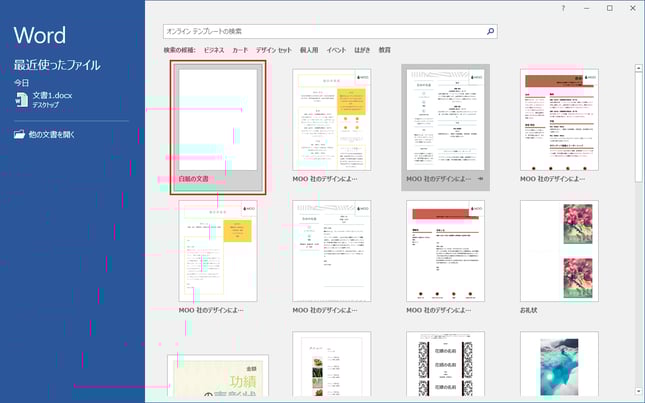The width and height of the screenshot is (645, 403).
Task: Open the blue ice photo template
Action: 559,364
